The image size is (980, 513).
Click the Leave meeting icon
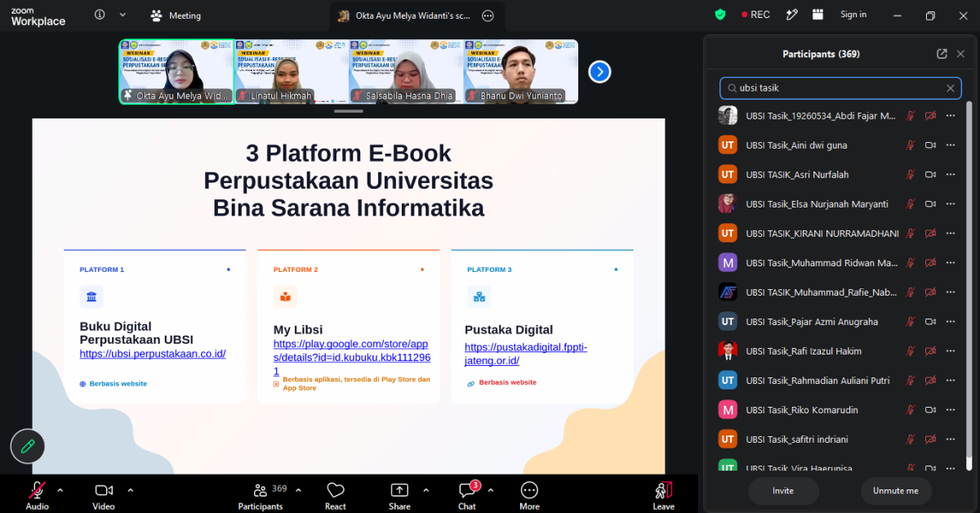click(663, 490)
